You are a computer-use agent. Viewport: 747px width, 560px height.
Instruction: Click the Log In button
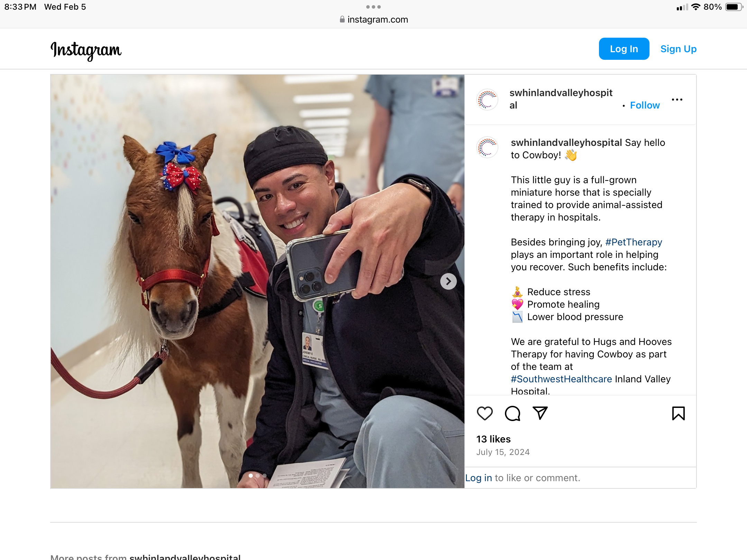pos(624,49)
